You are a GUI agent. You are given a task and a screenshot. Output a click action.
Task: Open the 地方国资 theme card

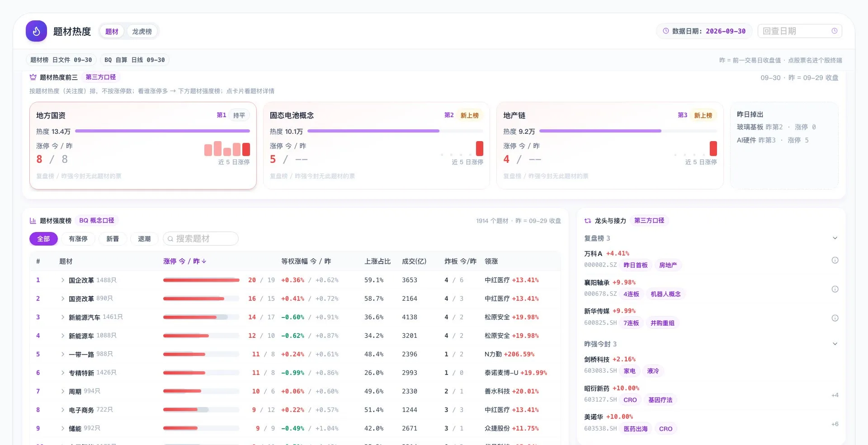coord(143,146)
